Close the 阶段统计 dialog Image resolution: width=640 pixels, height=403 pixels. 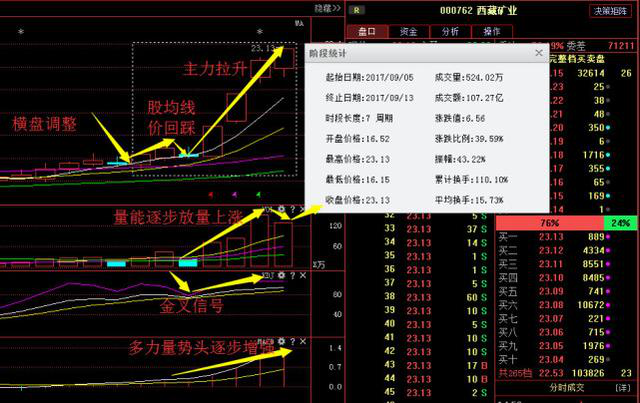[539, 53]
